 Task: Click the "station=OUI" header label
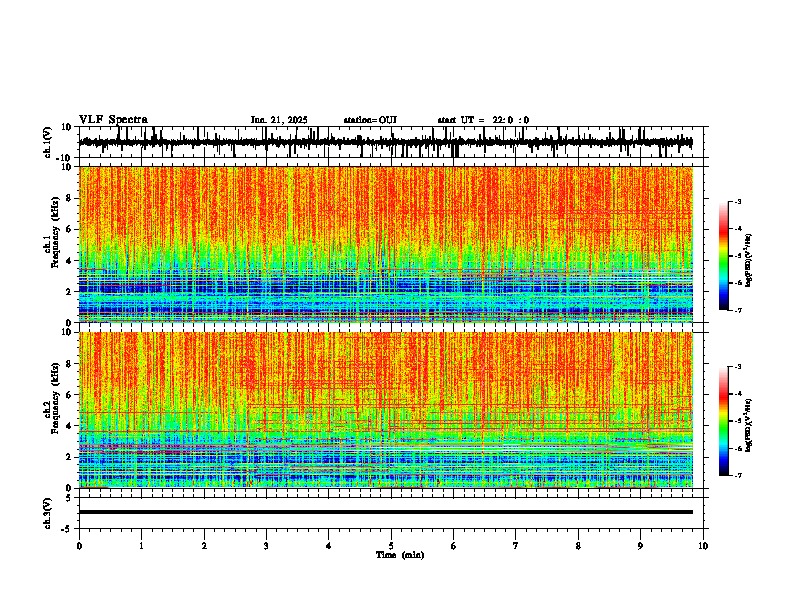(370, 120)
